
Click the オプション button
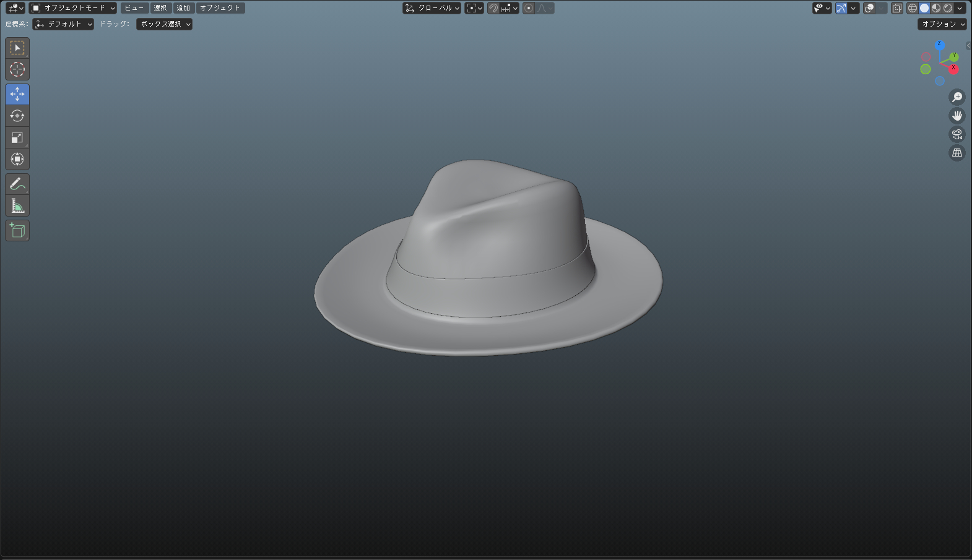[x=942, y=24]
